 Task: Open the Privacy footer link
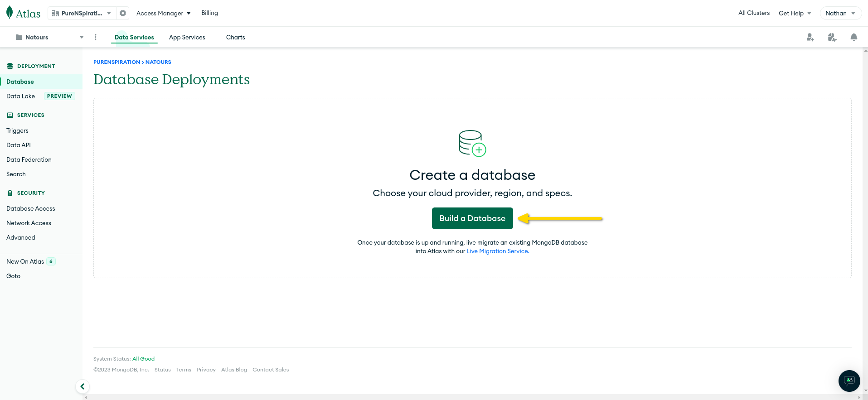(206, 370)
